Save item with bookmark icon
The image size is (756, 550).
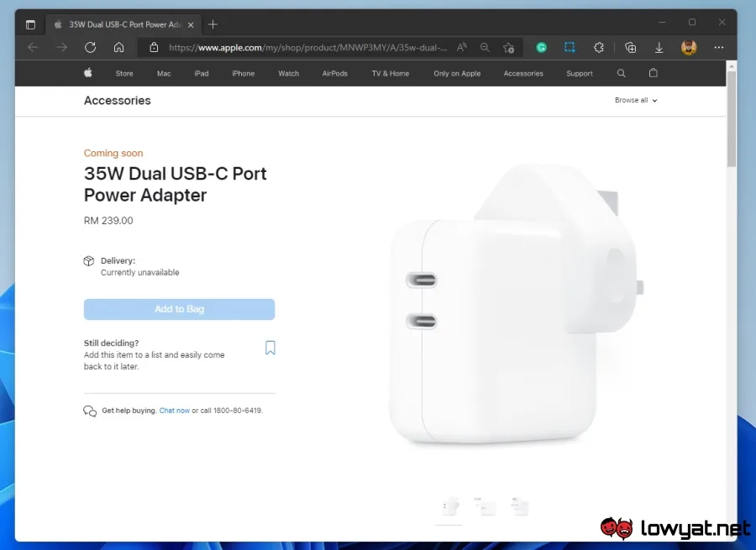270,348
